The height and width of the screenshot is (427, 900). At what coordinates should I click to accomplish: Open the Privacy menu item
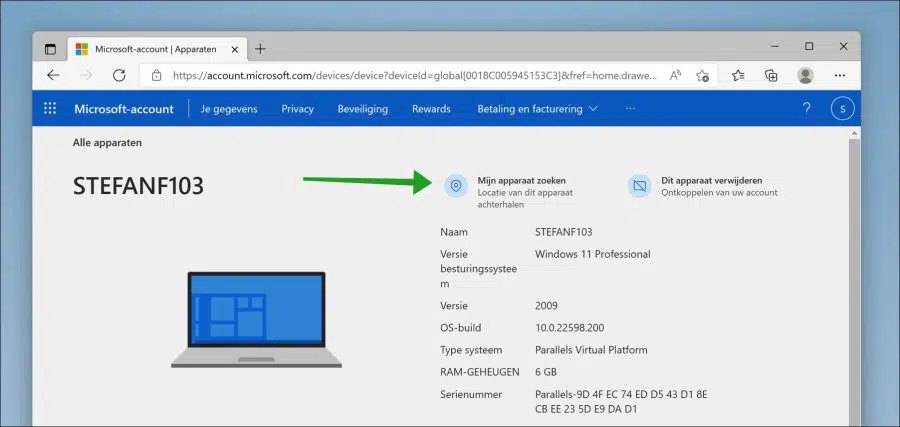[x=297, y=108]
